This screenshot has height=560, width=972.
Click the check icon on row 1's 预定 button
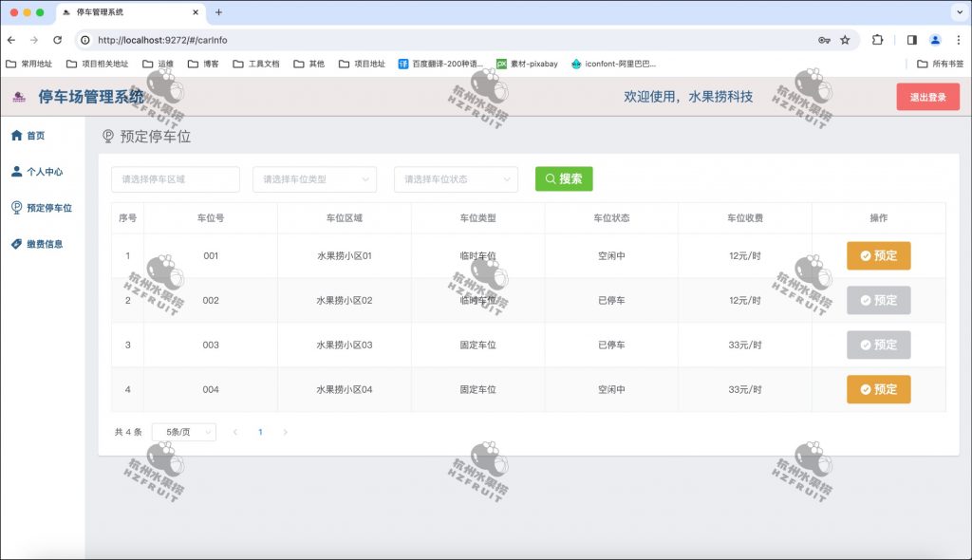(x=866, y=255)
